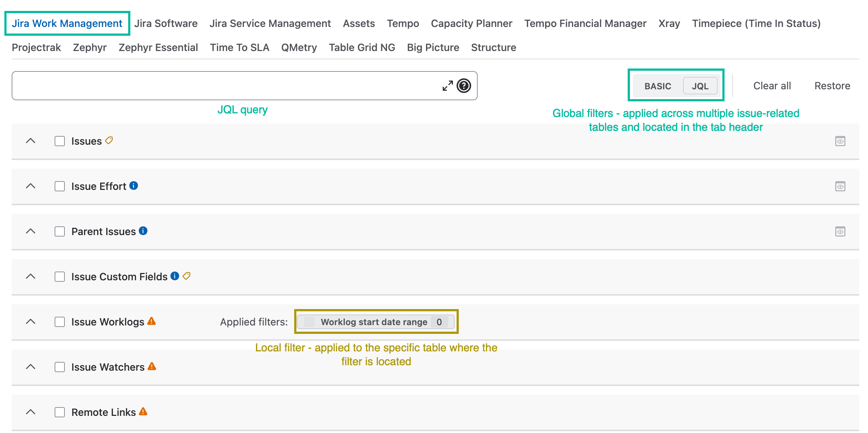Open the Tempo Financial Manager tab
Image resolution: width=868 pixels, height=433 pixels.
coord(585,23)
